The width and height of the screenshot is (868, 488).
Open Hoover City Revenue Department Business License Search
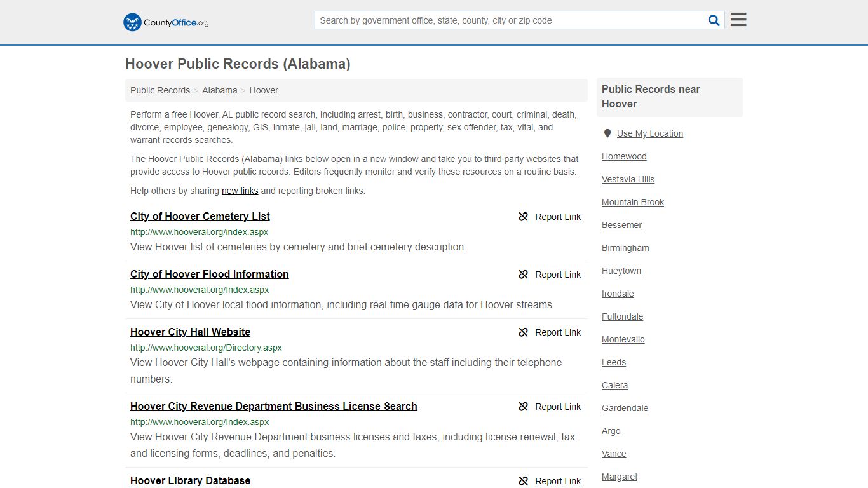coord(274,406)
